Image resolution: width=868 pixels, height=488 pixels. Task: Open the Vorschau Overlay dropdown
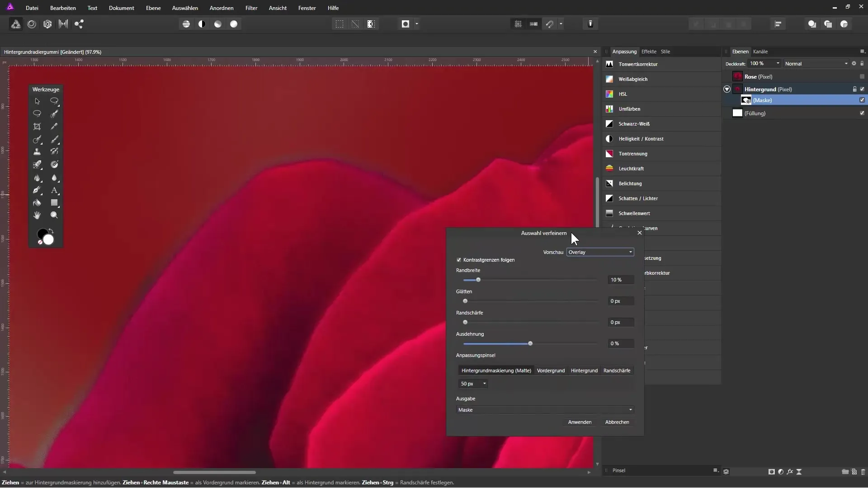(600, 252)
